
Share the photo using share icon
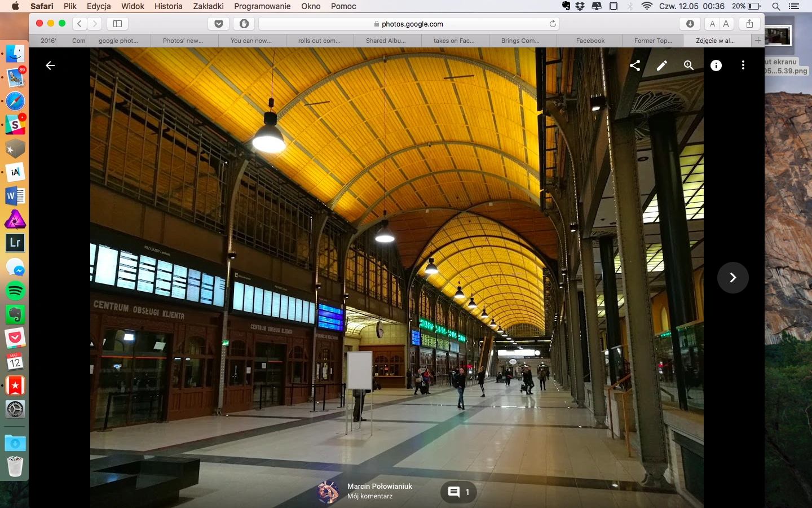pyautogui.click(x=635, y=65)
